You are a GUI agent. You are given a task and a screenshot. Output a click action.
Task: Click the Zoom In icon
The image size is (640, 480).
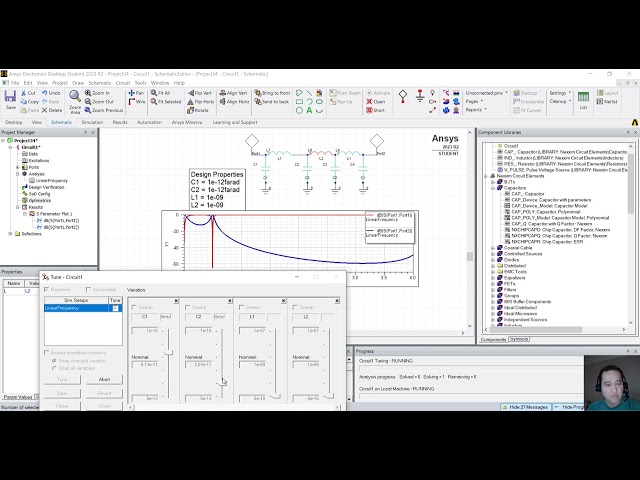[x=88, y=93]
